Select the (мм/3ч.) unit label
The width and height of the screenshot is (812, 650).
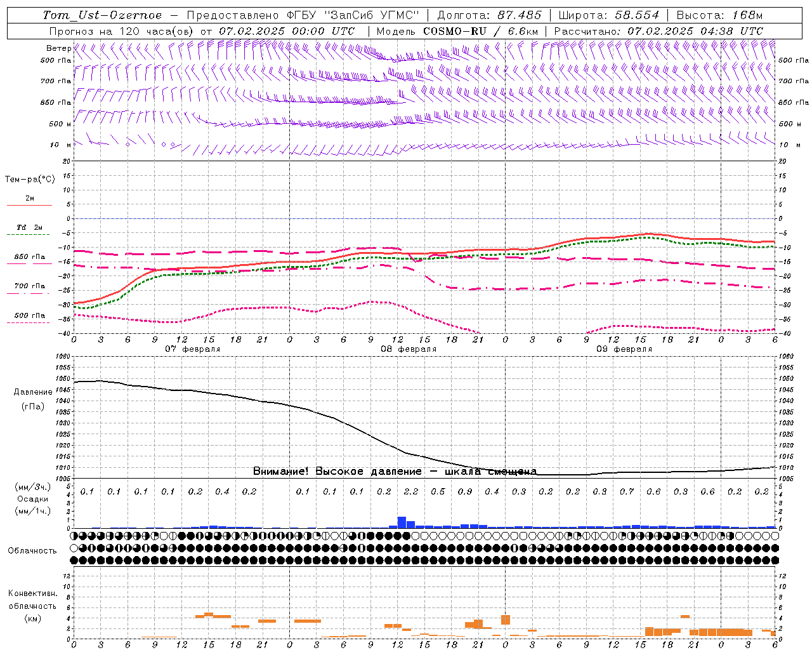[x=33, y=487]
